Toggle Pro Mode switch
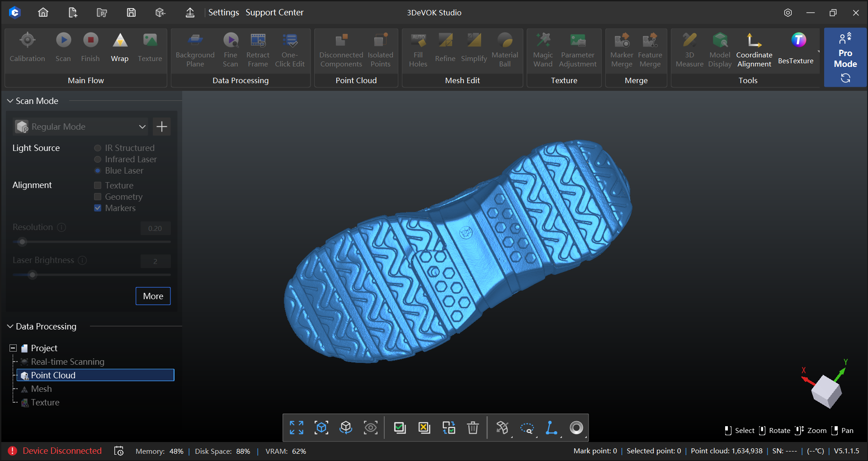Image resolution: width=868 pixels, height=461 pixels. pos(845,57)
